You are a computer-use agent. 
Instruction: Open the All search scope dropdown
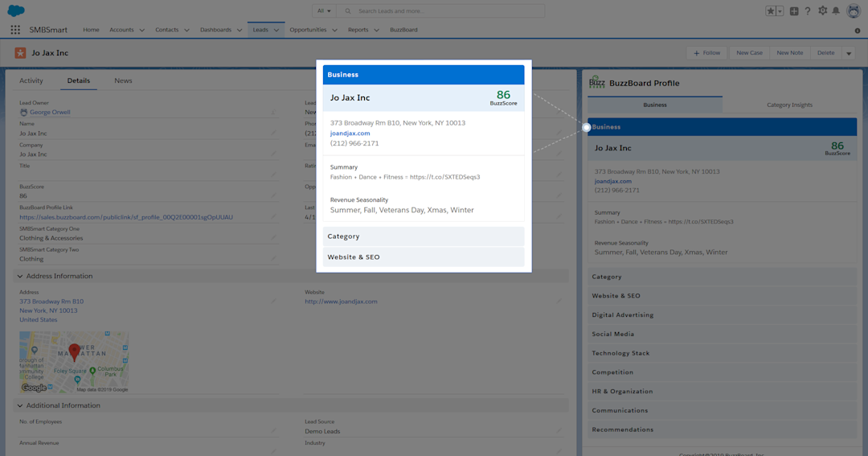[324, 11]
